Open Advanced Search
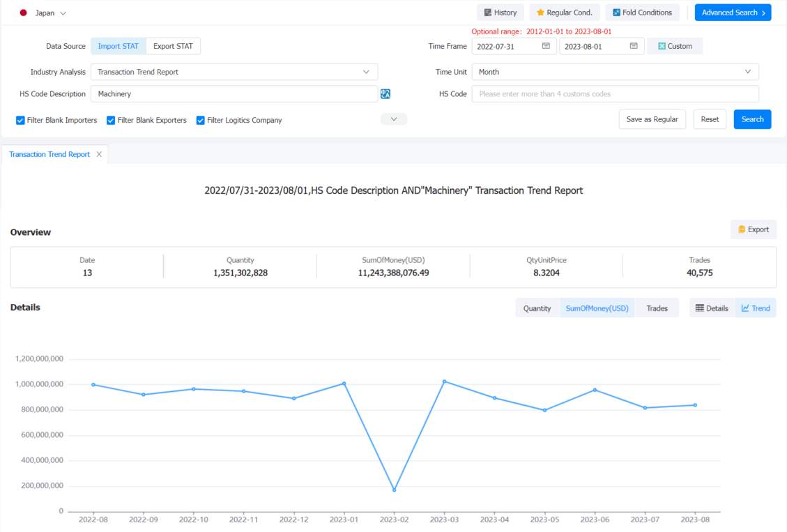The height and width of the screenshot is (532, 787). pyautogui.click(x=733, y=13)
